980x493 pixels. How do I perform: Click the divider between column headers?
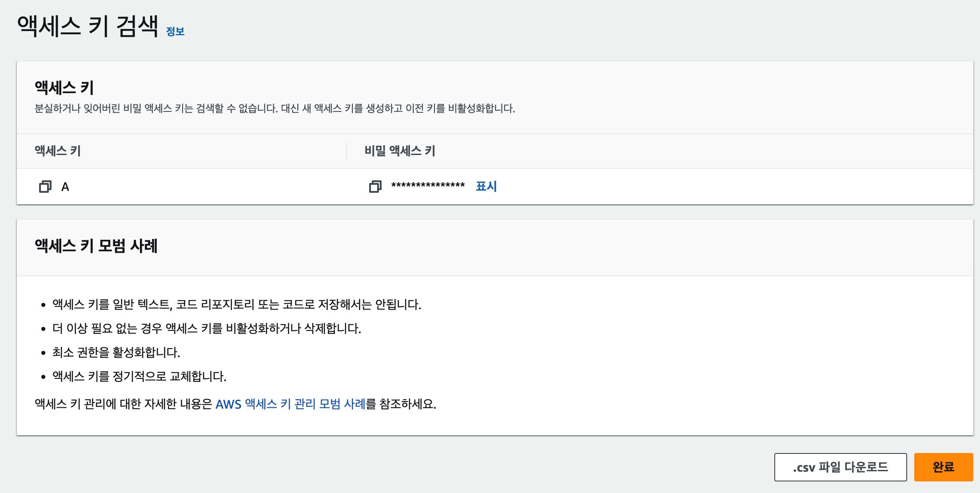[x=347, y=151]
